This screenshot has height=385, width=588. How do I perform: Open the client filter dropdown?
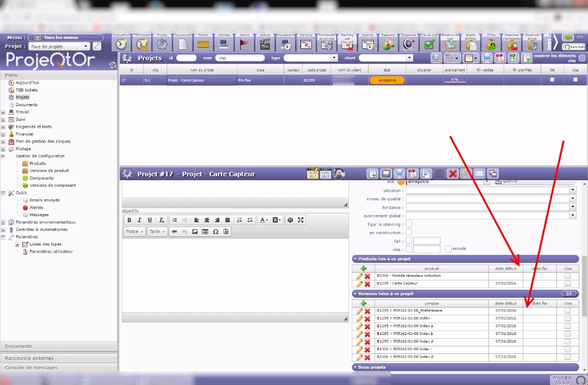pyautogui.click(x=409, y=58)
